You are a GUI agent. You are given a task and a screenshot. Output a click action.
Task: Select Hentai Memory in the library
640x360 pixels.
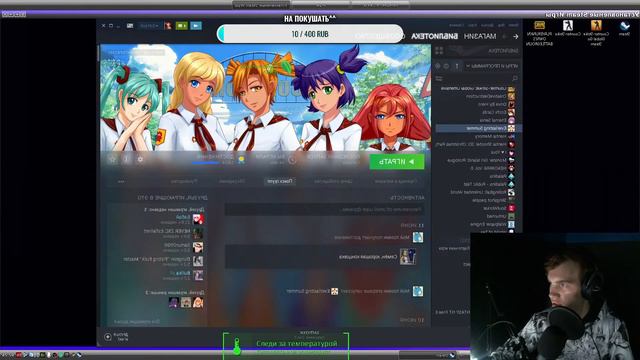490,136
